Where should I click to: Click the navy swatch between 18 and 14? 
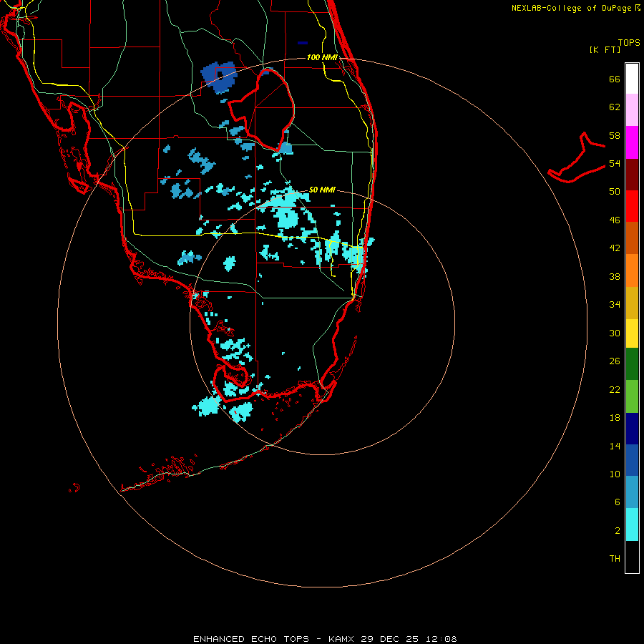click(632, 429)
